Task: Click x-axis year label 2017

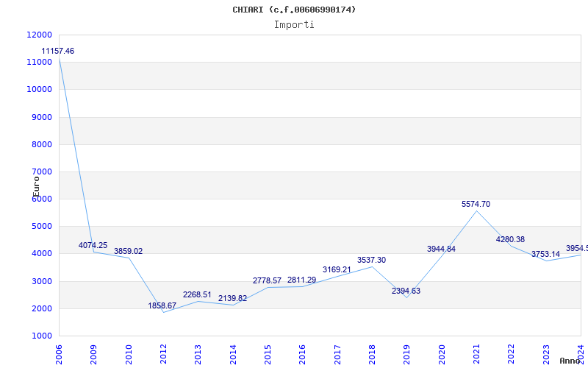Action: point(337,355)
